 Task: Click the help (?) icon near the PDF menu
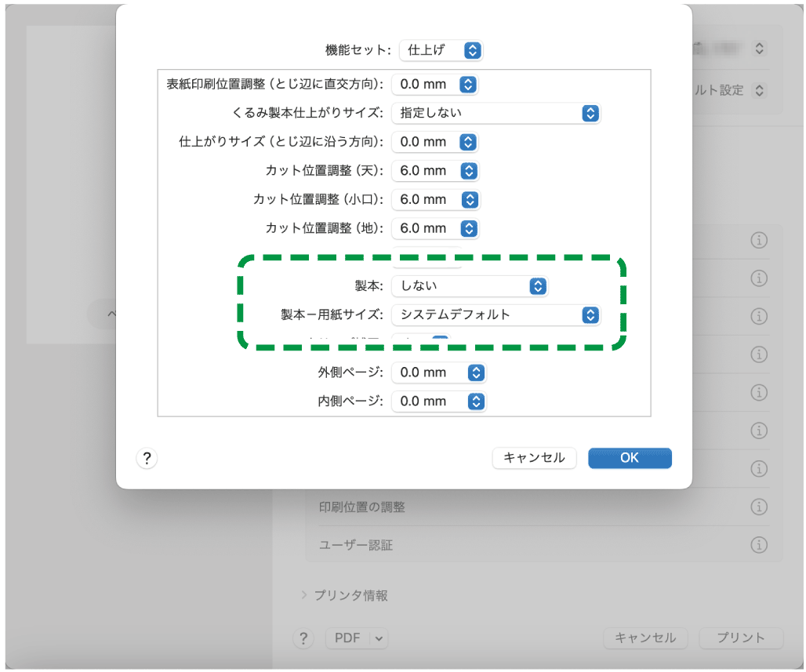tap(303, 638)
